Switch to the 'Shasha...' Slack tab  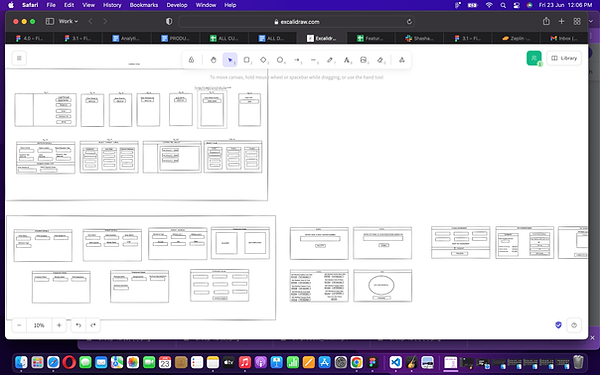click(x=419, y=38)
